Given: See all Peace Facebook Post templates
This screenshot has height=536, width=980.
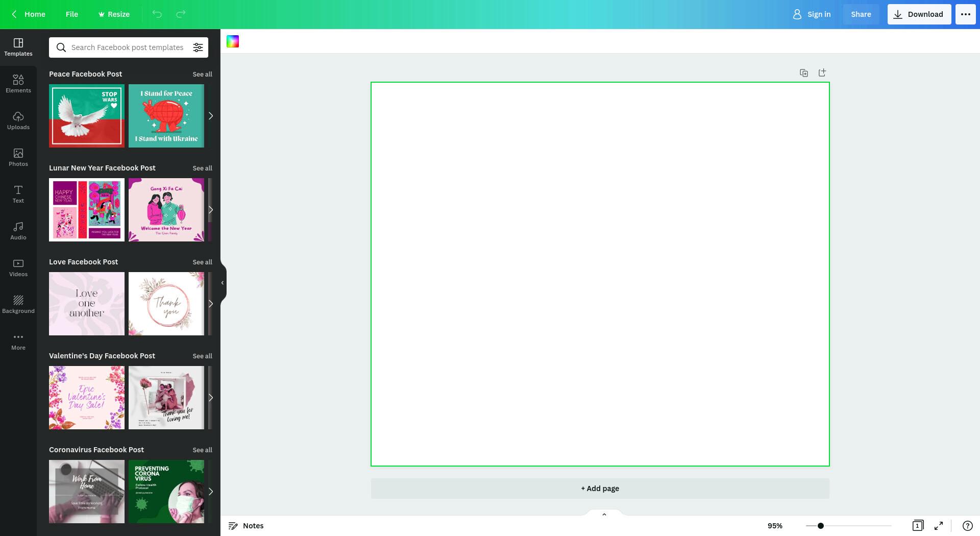Looking at the screenshot, I should pos(203,75).
